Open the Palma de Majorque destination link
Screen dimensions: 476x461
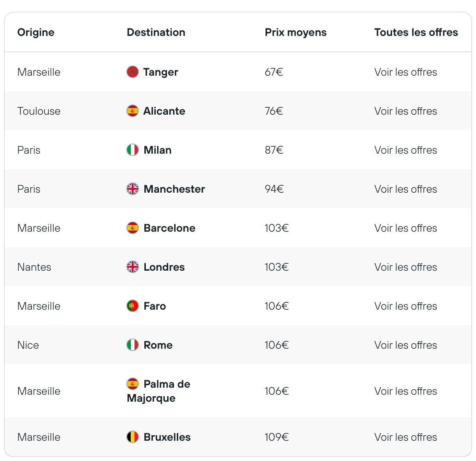[158, 391]
